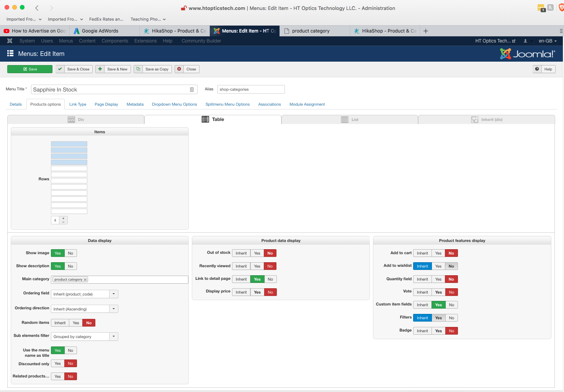Open the FedEx Rates bookmark

coord(106,19)
